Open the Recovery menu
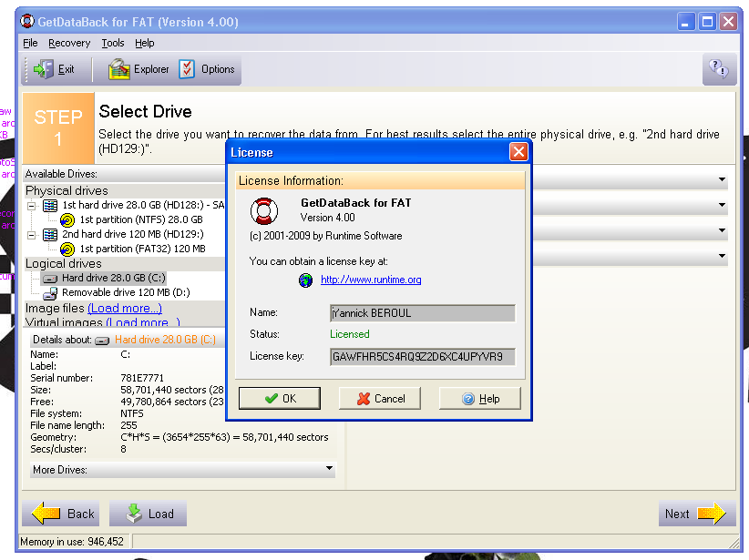749x560 pixels. point(69,43)
